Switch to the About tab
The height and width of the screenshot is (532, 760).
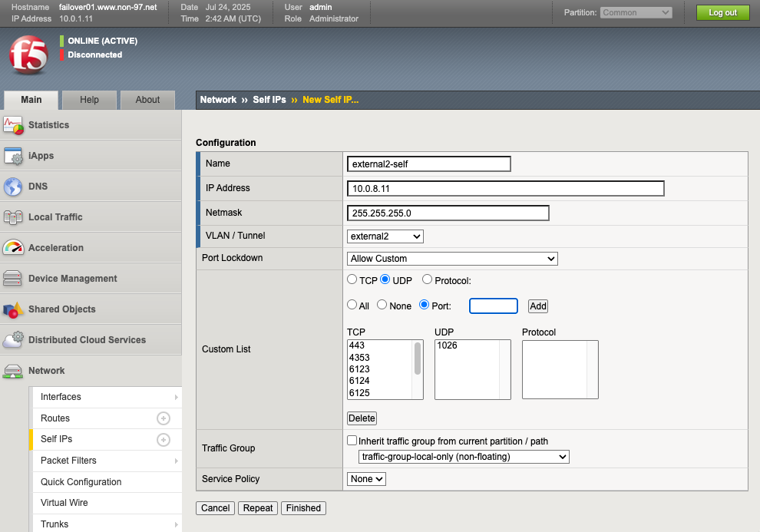click(147, 100)
